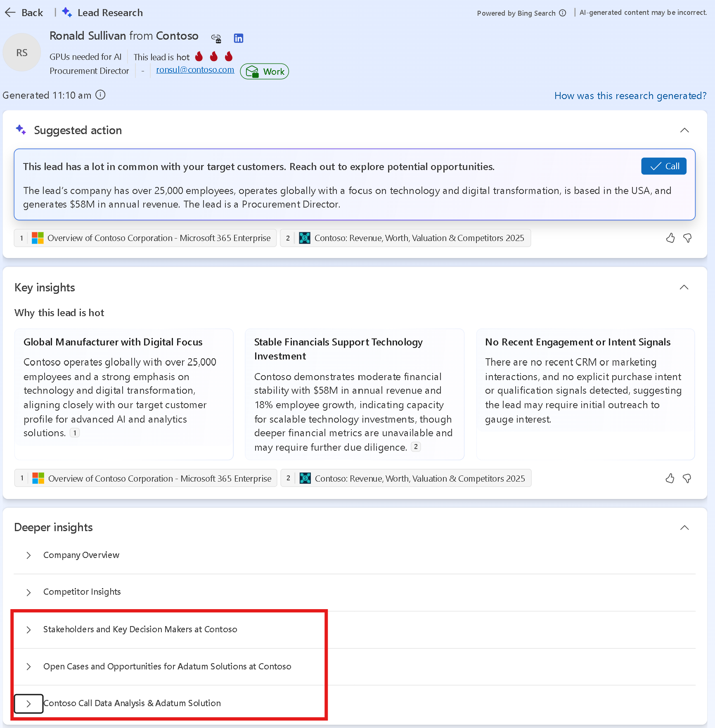
Task: Click Open Cases and Opportunities for Adatum Solutions
Action: 167,667
